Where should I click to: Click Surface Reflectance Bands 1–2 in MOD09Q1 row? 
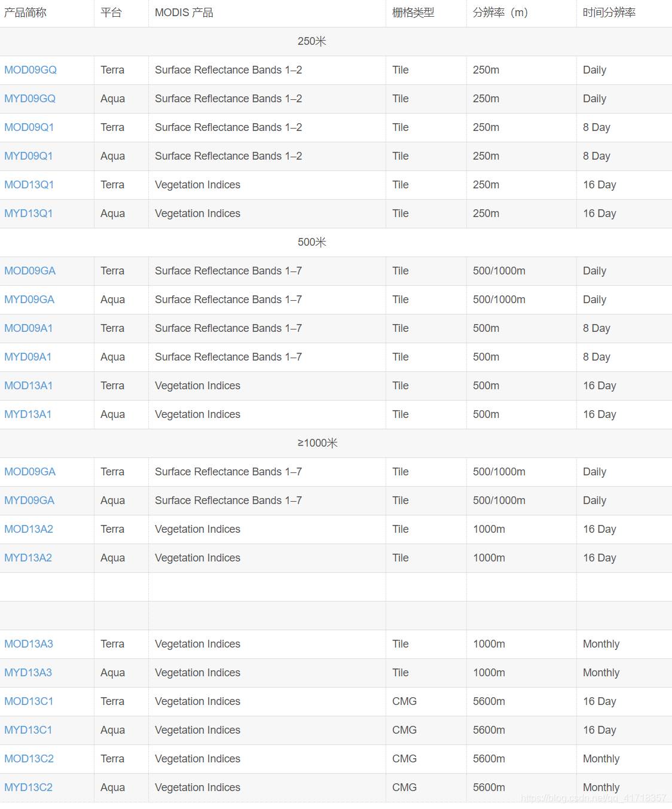(228, 127)
